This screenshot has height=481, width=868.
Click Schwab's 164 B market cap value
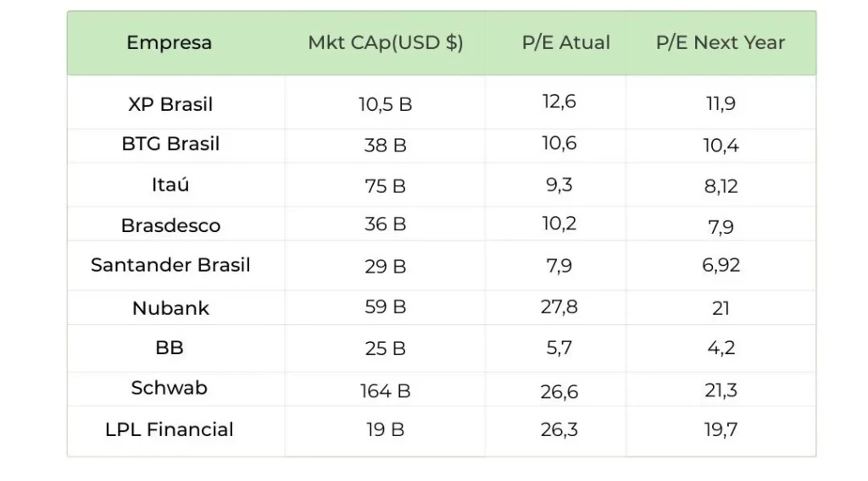point(386,391)
